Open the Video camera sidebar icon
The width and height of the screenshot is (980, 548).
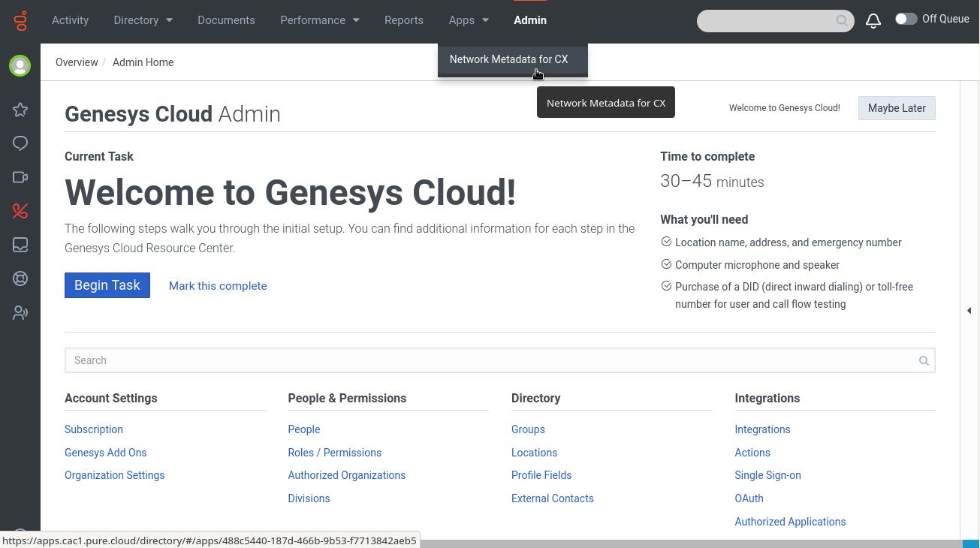point(20,177)
